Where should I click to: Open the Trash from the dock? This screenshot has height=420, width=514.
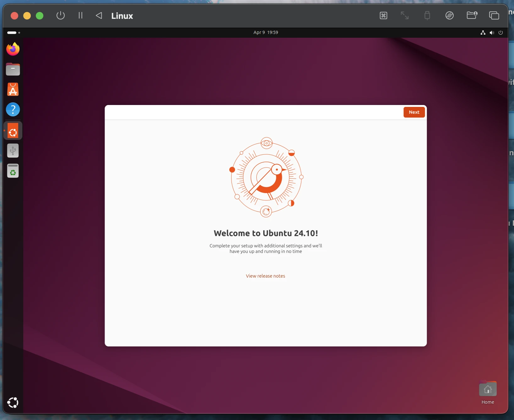coord(13,171)
